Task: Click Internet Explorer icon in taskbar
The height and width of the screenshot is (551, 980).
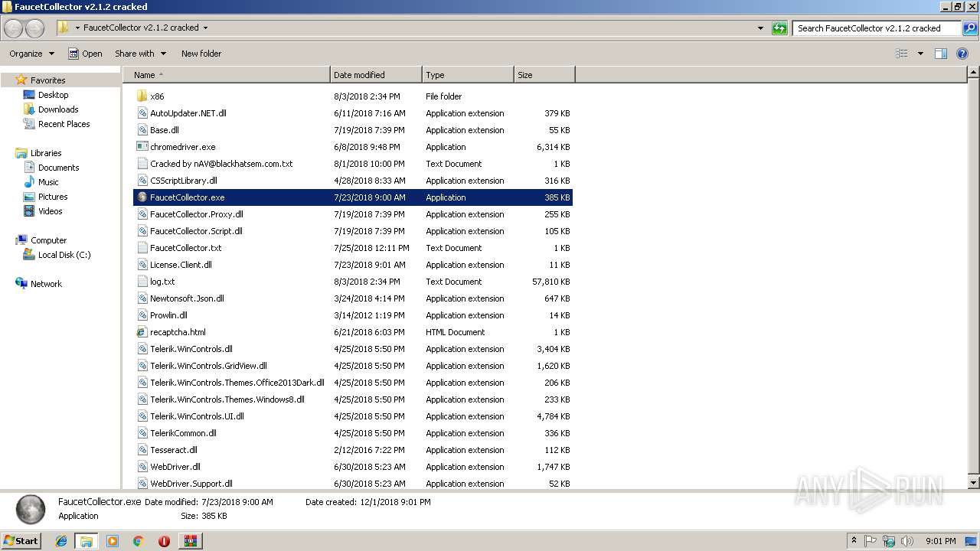Action: point(61,541)
